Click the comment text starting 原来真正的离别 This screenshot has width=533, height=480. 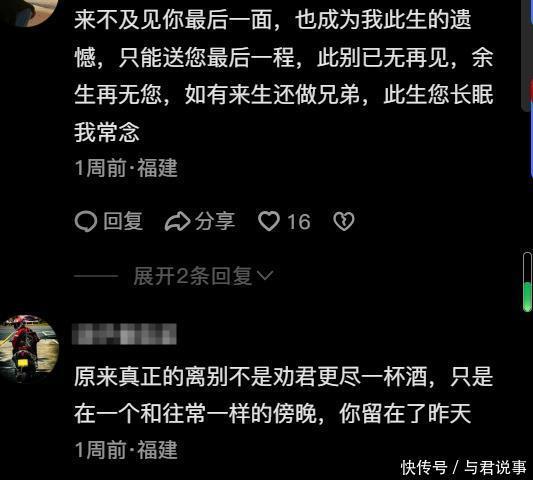point(283,395)
